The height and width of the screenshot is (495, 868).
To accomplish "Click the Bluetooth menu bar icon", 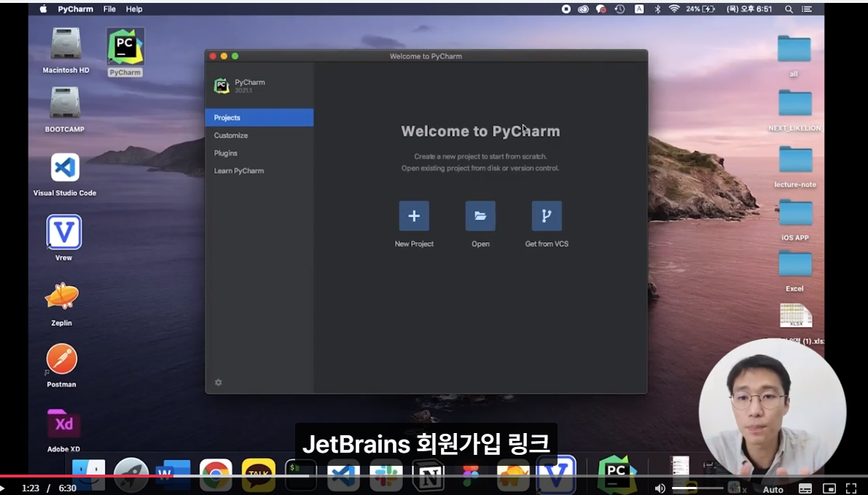I will (x=657, y=9).
